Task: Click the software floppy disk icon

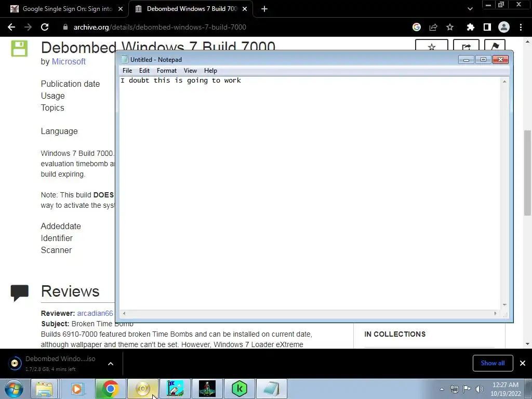Action: pyautogui.click(x=19, y=48)
